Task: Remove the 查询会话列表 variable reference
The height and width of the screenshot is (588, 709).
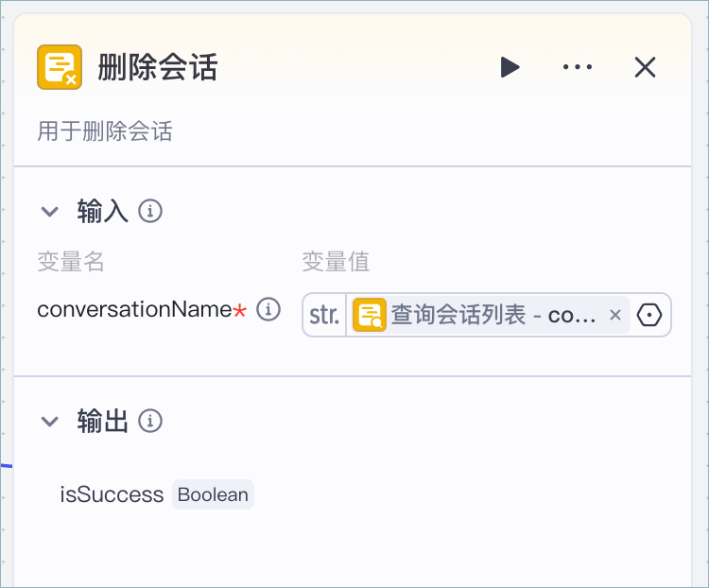Action: tap(615, 315)
